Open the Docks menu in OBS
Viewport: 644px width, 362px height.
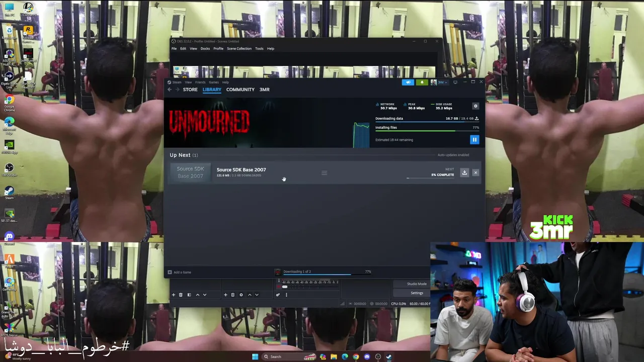click(205, 49)
